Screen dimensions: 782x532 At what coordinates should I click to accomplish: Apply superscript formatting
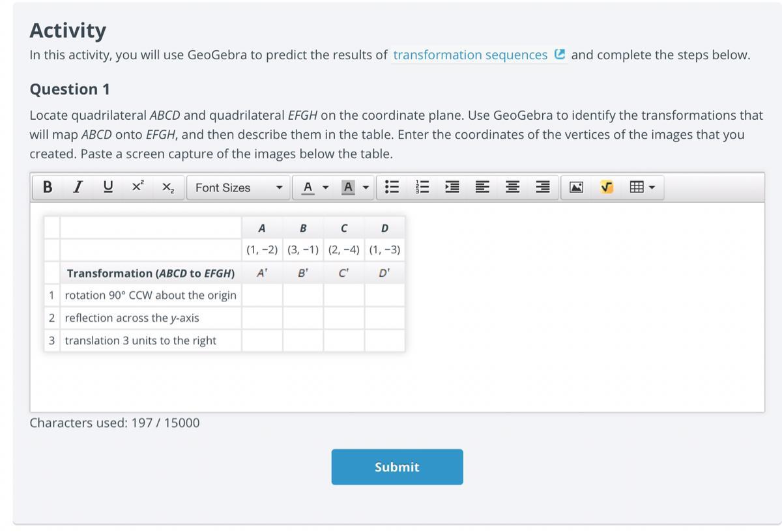click(x=138, y=187)
